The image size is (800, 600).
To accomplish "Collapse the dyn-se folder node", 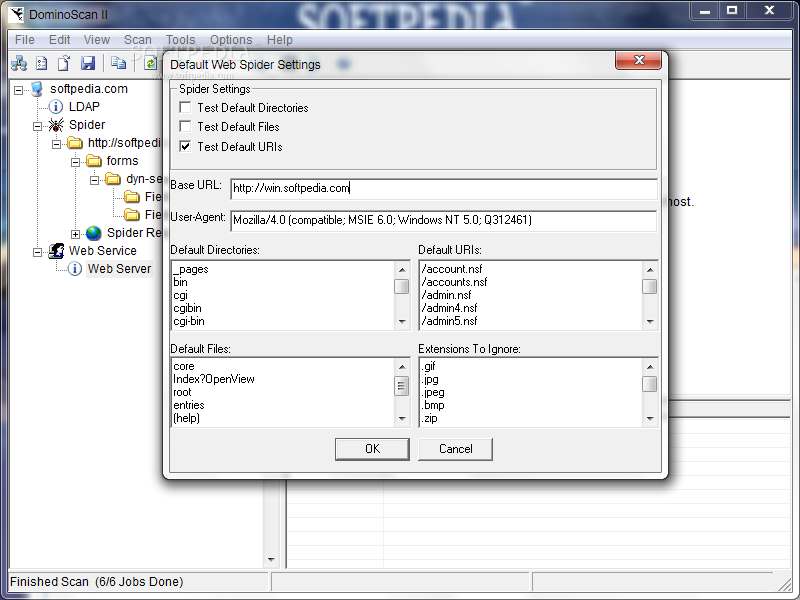I will [x=94, y=180].
